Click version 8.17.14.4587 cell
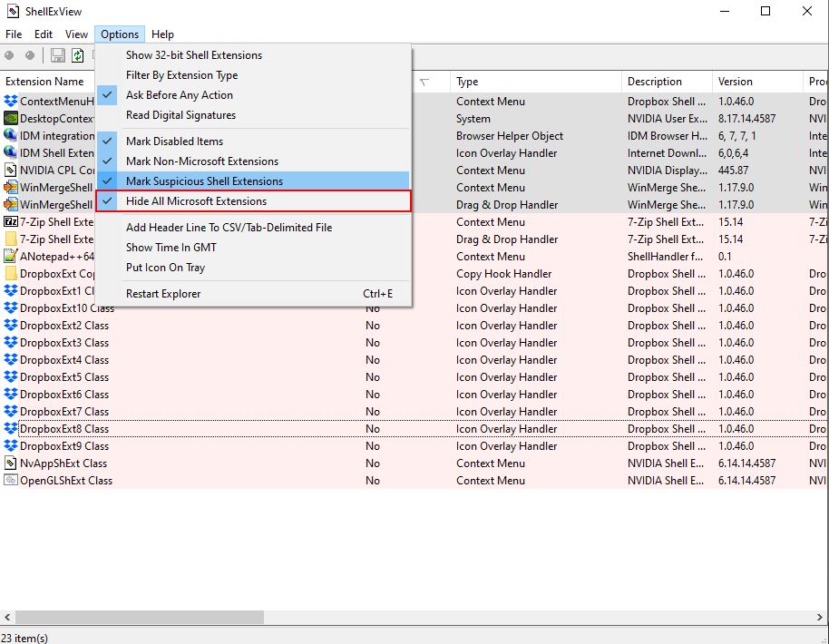The width and height of the screenshot is (829, 644). [746, 119]
